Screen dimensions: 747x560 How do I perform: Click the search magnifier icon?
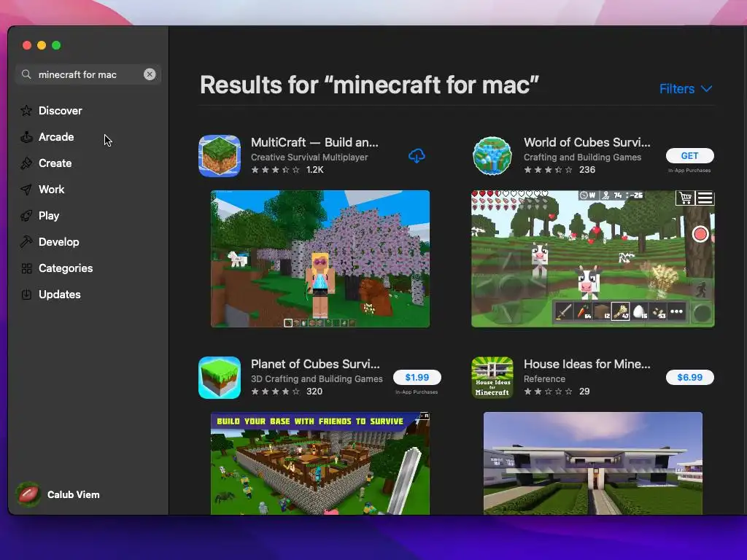tap(26, 74)
